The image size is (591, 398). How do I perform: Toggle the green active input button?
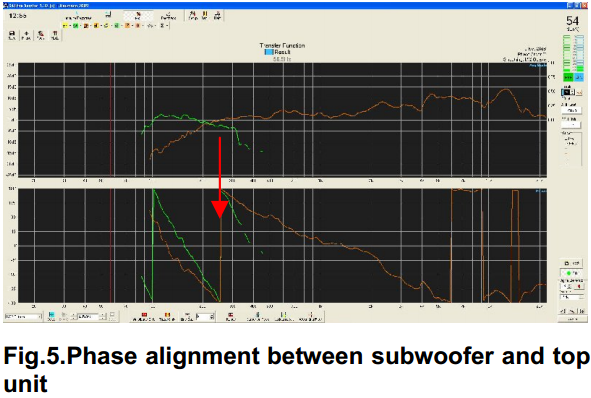tap(568, 77)
